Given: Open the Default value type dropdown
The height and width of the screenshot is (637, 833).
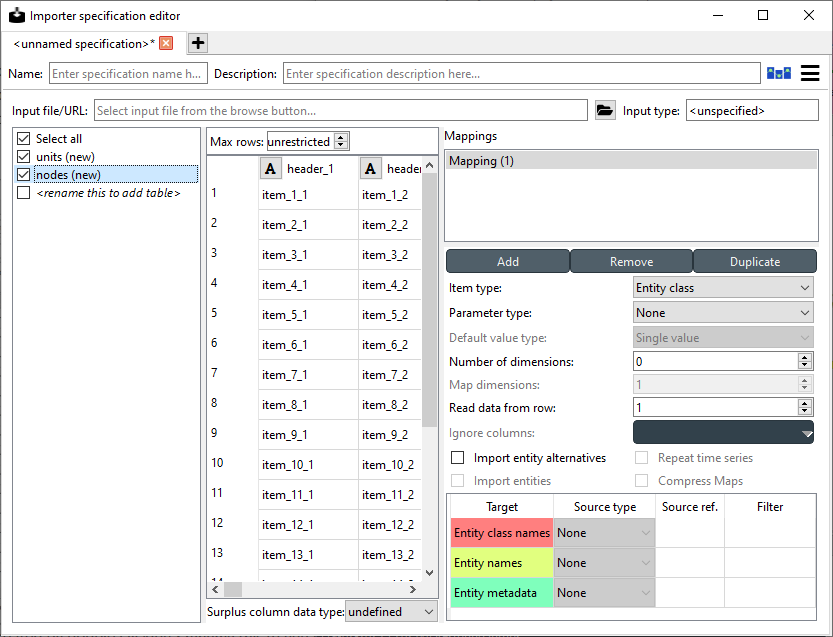Looking at the screenshot, I should click(x=723, y=338).
